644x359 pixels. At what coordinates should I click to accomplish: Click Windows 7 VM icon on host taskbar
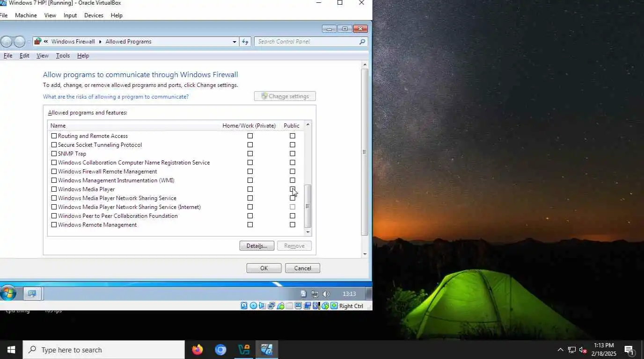tap(267, 350)
